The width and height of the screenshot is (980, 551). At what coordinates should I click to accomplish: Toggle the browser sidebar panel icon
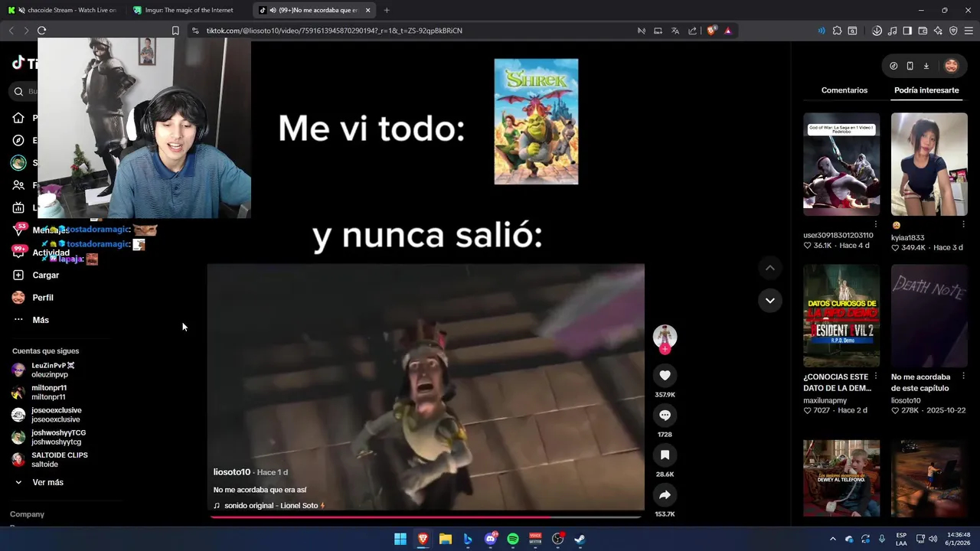[x=907, y=31]
